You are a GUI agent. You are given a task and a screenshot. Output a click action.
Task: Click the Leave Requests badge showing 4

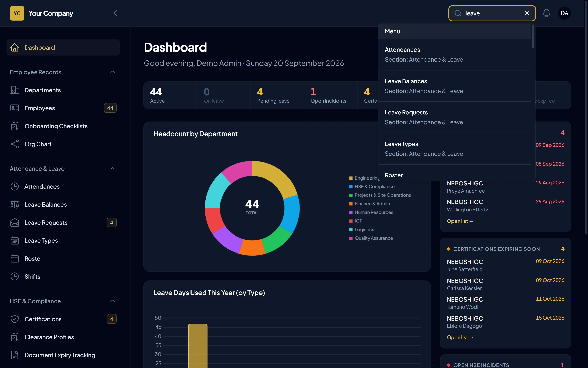111,223
